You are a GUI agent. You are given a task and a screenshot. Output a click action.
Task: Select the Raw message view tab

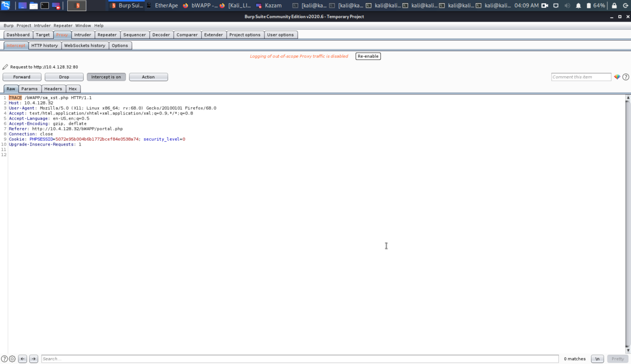[11, 89]
